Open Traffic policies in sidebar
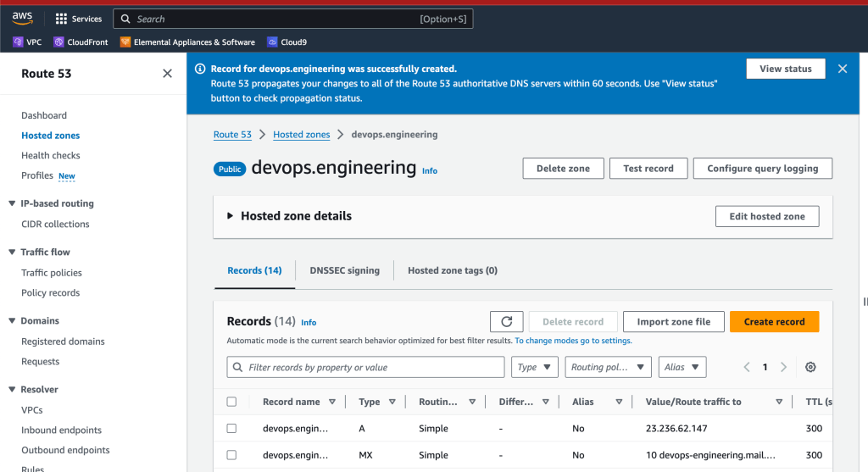The image size is (868, 472). coord(52,273)
